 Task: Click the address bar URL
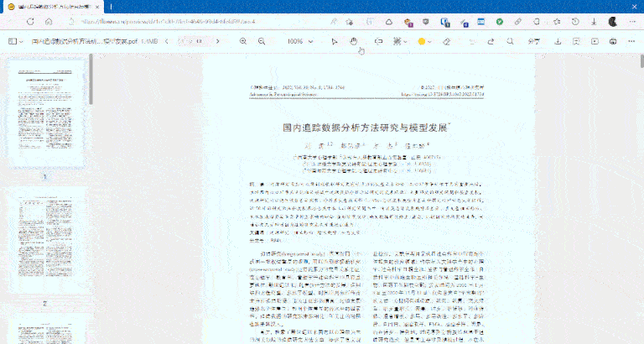pyautogui.click(x=169, y=22)
